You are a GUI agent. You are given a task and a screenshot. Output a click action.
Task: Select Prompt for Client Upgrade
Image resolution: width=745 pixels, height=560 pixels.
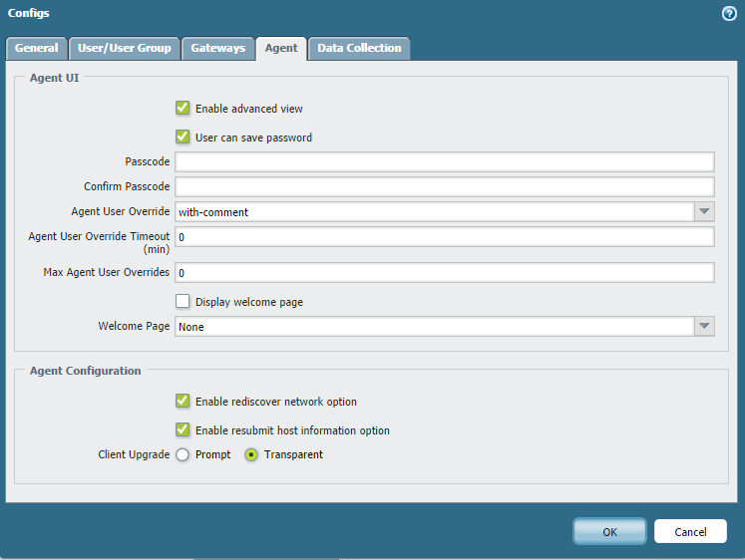click(x=183, y=454)
